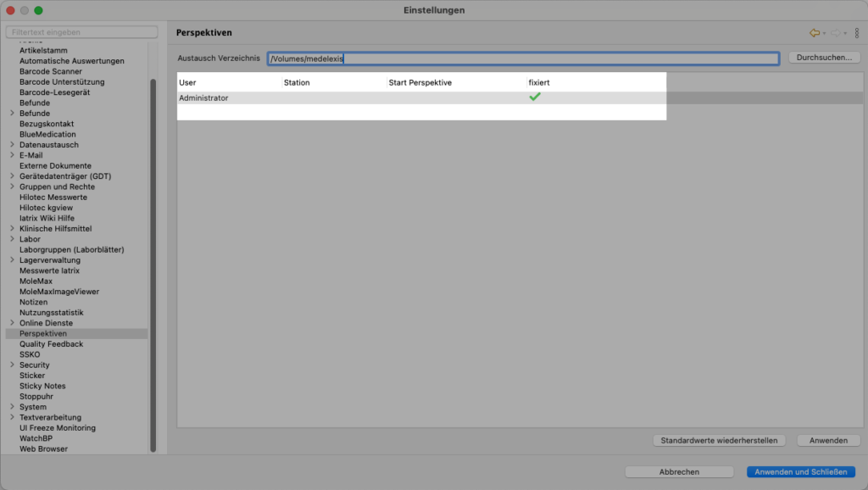Viewport: 868px width, 490px height.
Task: Click the green fixiert checkmark for Administrator
Action: tap(535, 97)
